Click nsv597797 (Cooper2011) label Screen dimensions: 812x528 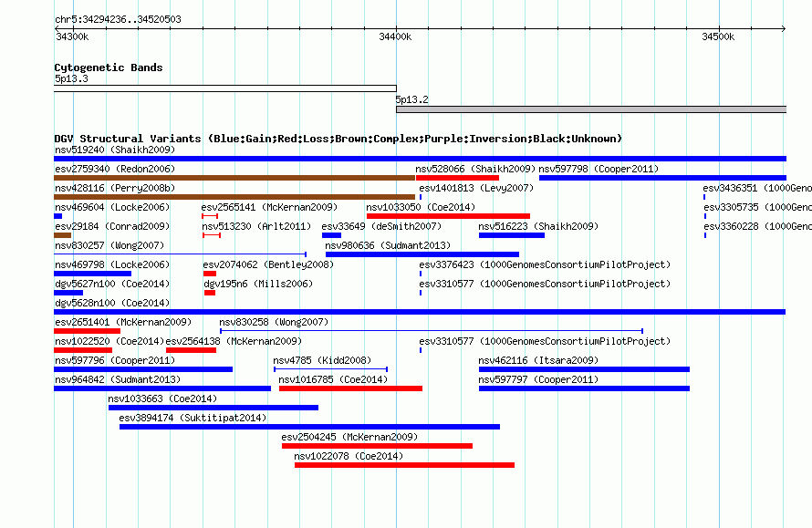pyautogui.click(x=538, y=379)
